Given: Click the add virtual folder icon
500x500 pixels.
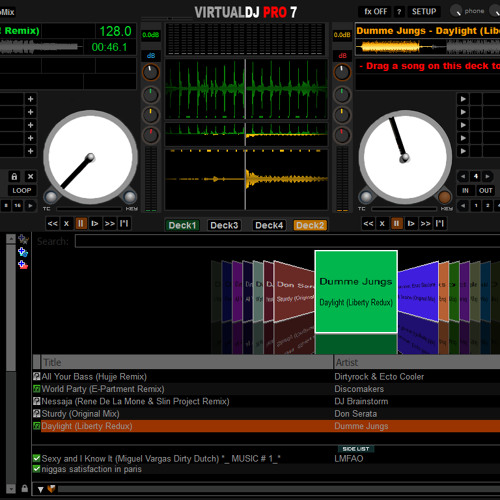Looking at the screenshot, I should tap(23, 239).
